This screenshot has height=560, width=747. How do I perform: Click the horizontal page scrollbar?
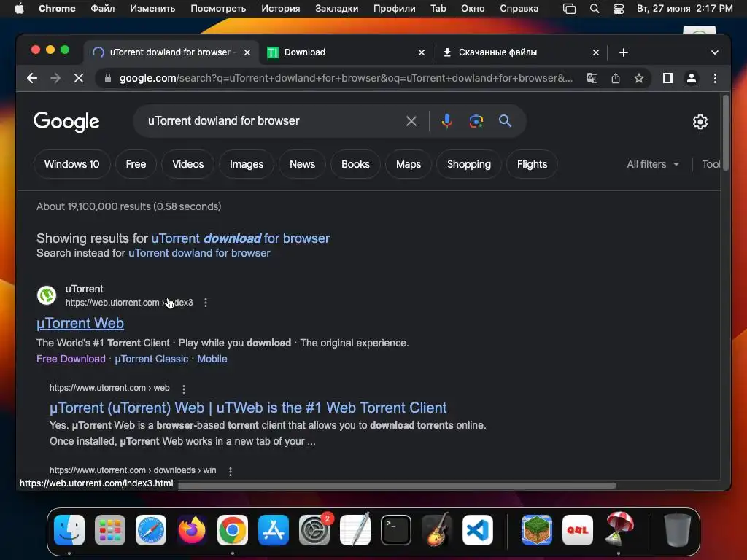(397, 486)
